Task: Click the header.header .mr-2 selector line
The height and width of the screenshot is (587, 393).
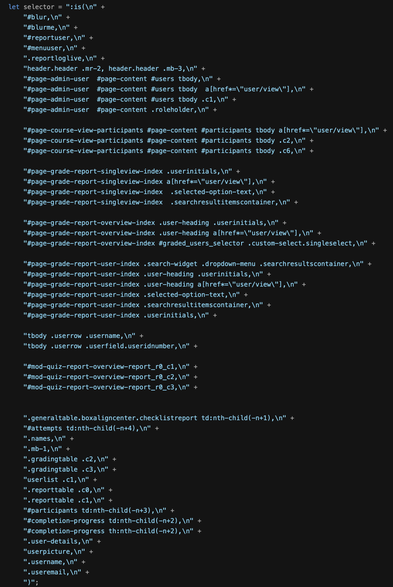Action: tap(115, 69)
